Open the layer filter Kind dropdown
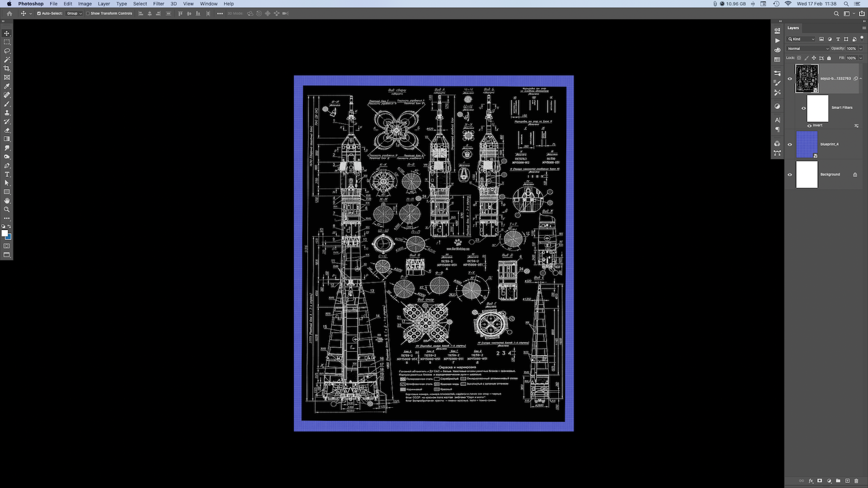This screenshot has height=488, width=868. pos(801,39)
